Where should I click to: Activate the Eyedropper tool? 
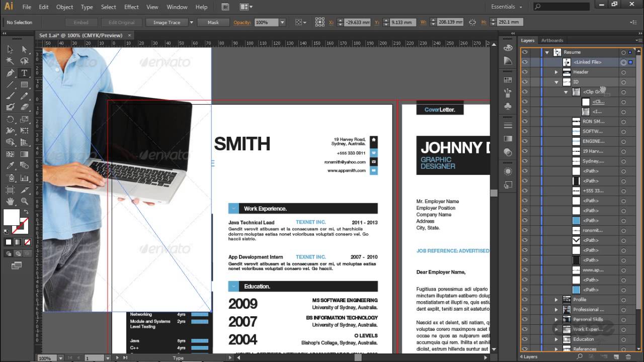(x=10, y=165)
